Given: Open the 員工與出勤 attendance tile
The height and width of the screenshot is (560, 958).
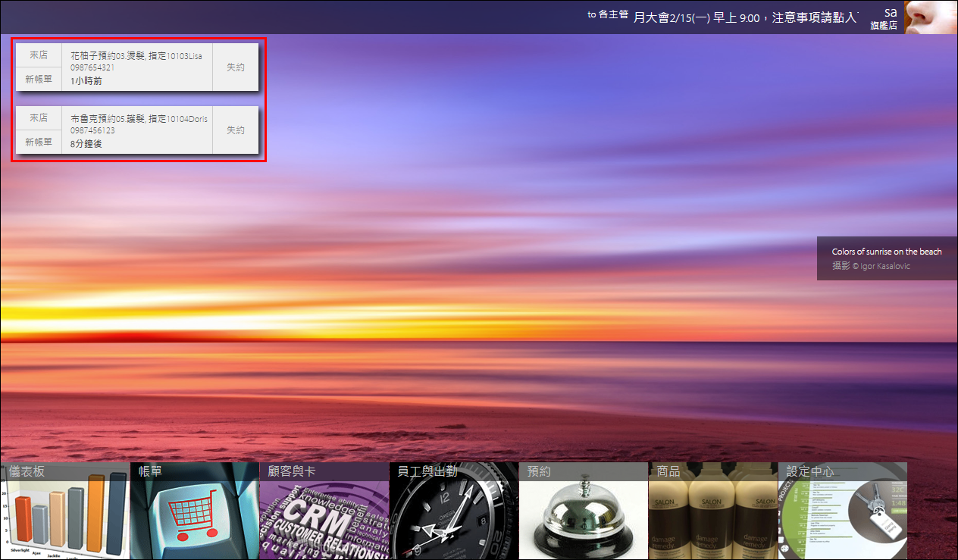Looking at the screenshot, I should pos(453,511).
